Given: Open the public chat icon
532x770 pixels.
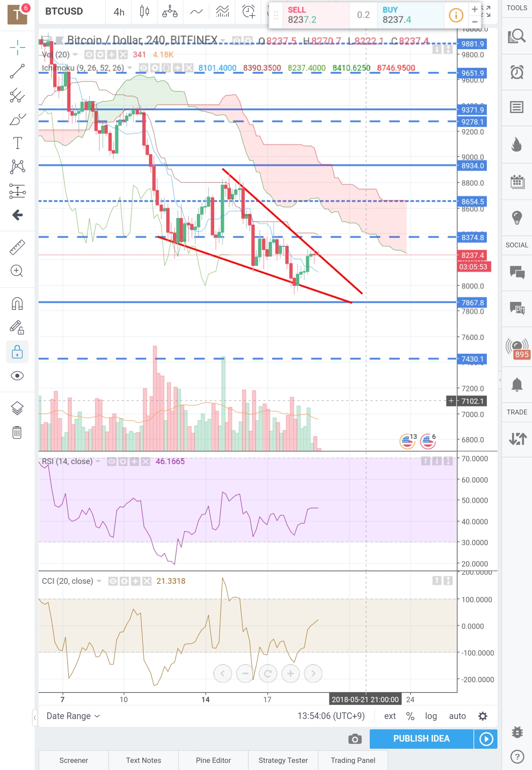Looking at the screenshot, I should point(517,272).
